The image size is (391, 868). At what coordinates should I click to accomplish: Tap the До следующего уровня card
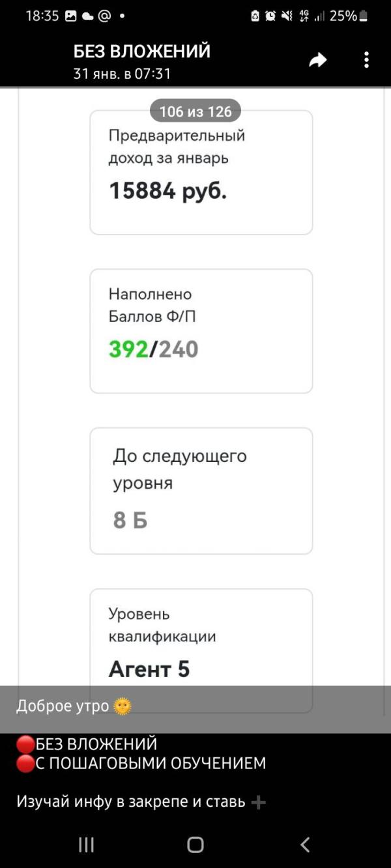[x=201, y=491]
